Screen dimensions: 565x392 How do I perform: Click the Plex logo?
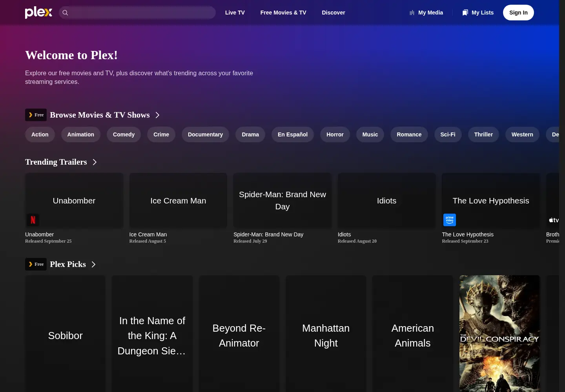(38, 13)
